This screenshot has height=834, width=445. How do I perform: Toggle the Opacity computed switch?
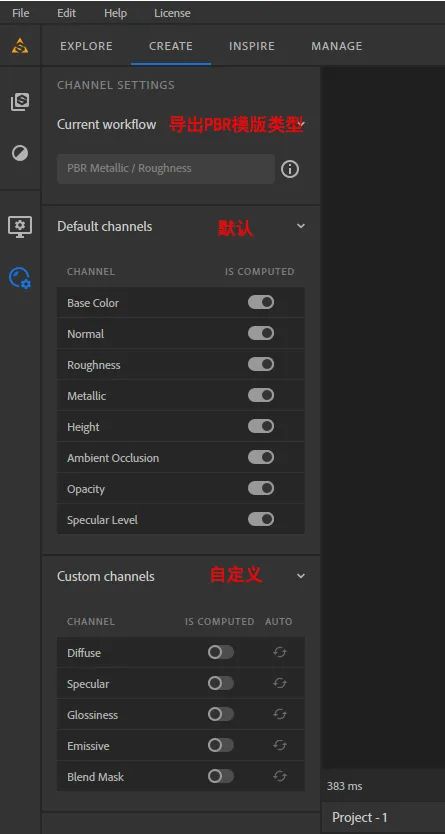click(261, 488)
